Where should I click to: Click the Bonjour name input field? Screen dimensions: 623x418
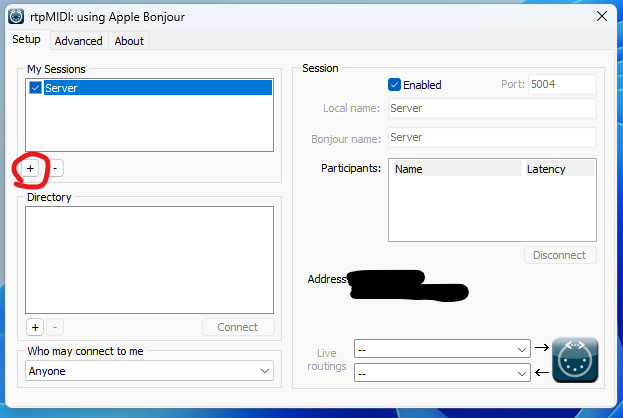(x=492, y=137)
